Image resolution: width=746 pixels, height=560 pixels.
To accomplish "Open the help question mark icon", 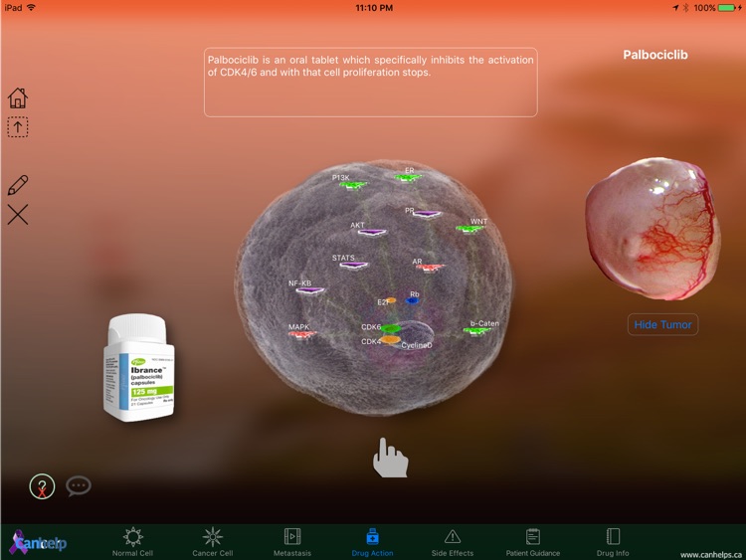I will tap(42, 486).
